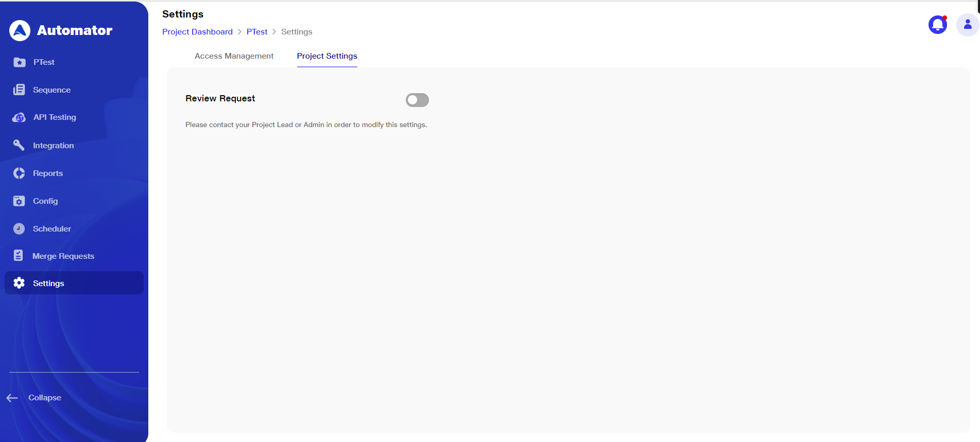Toggle the Review Request switch
The width and height of the screenshot is (980, 442).
[417, 100]
